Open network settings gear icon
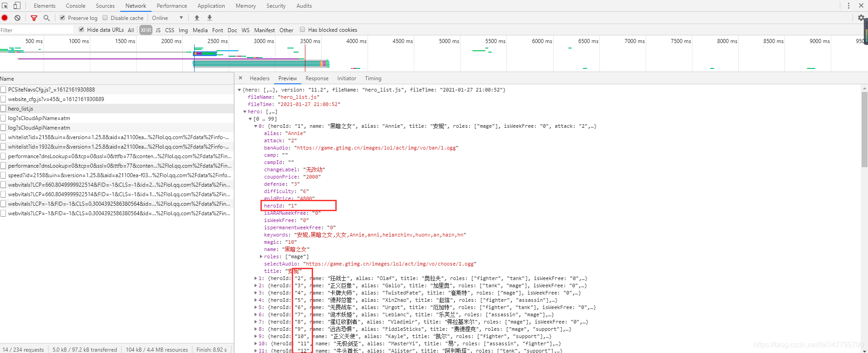 click(x=861, y=18)
